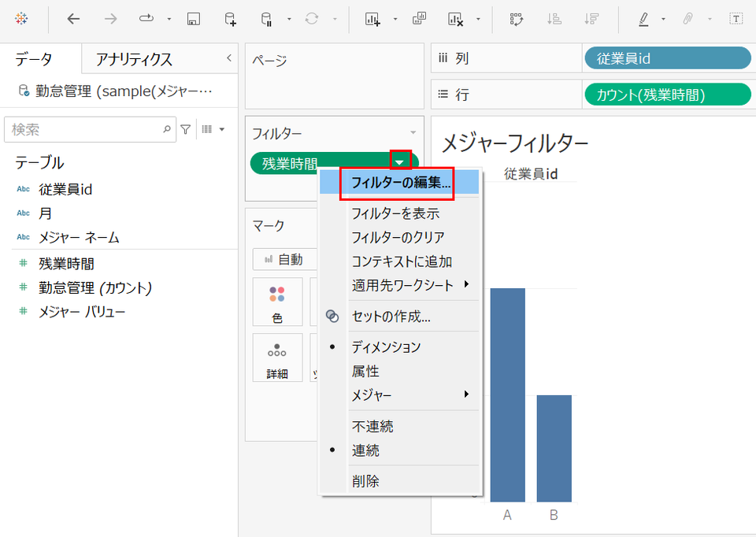
Task: Click the set icon beside セットの作成
Action: click(x=332, y=317)
